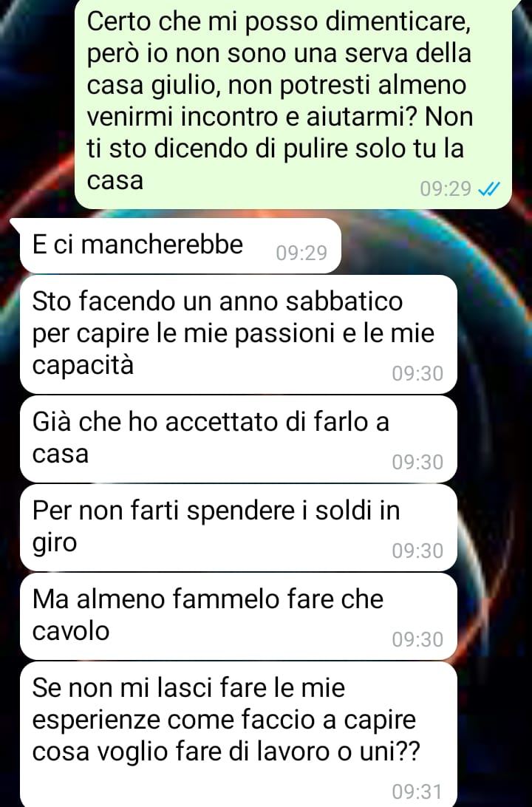
Task: Tap the 09:30 timestamp on the 'cavolo' message
Action: 417,639
